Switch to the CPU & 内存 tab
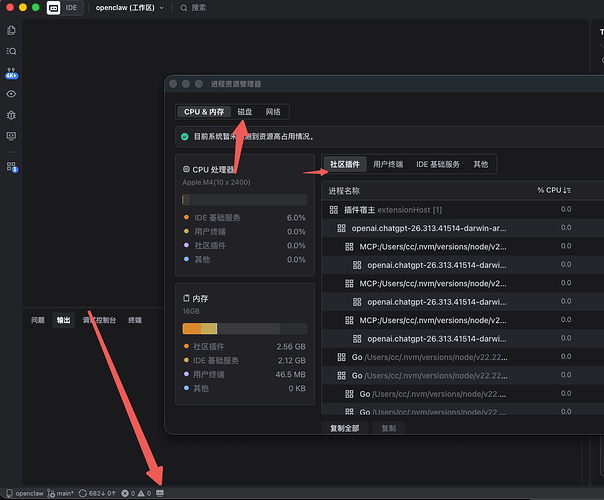 (204, 112)
